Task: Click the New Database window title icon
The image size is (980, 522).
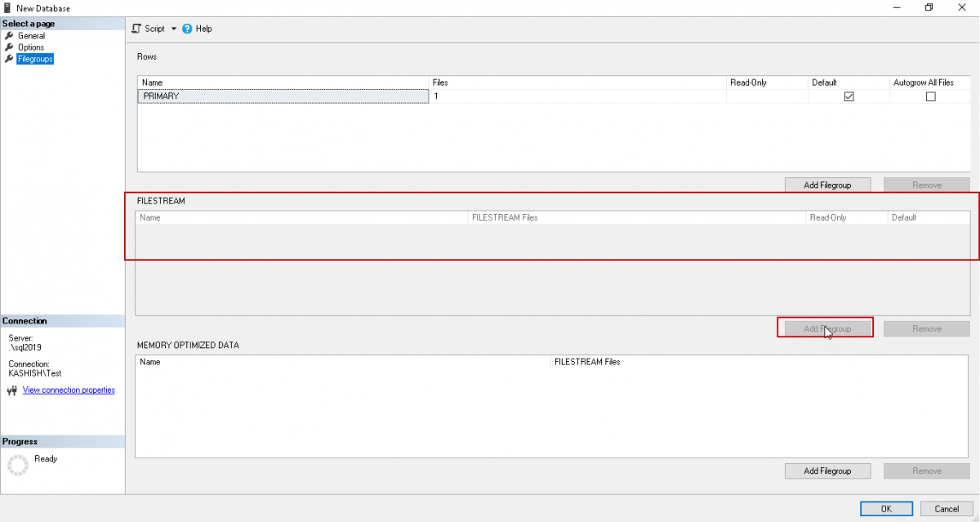Action: (7, 7)
